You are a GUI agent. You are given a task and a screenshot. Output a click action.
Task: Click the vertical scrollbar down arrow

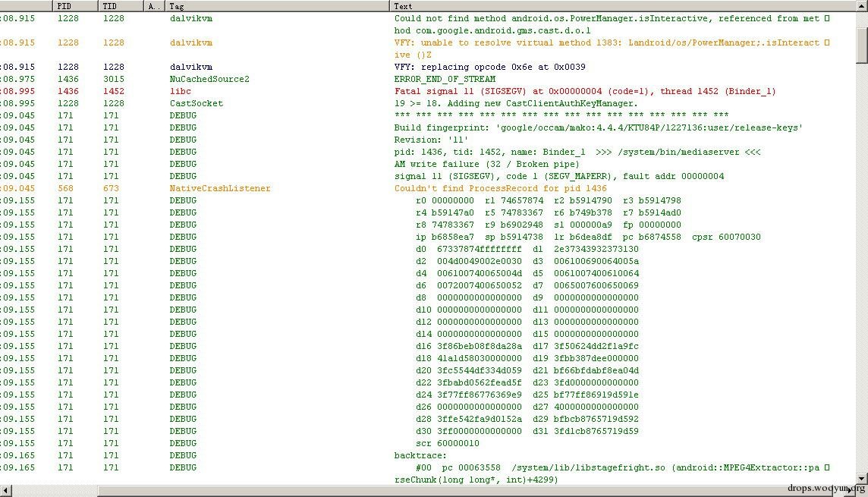click(x=862, y=479)
